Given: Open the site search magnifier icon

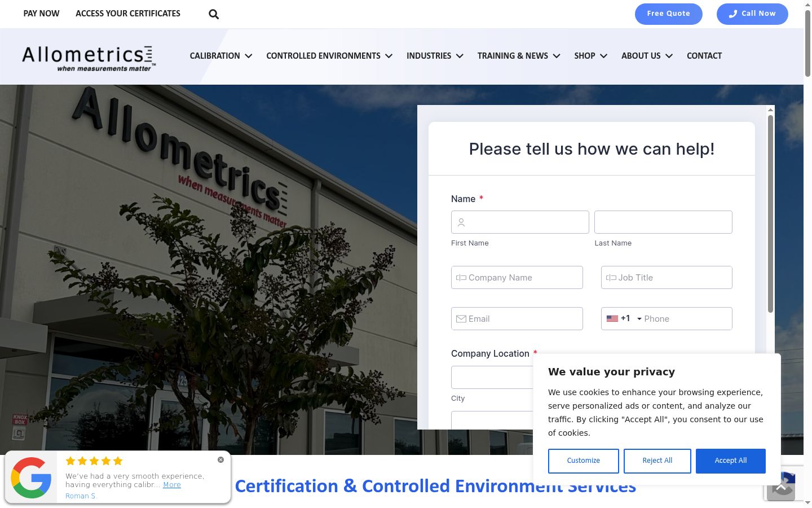Looking at the screenshot, I should pos(214,14).
